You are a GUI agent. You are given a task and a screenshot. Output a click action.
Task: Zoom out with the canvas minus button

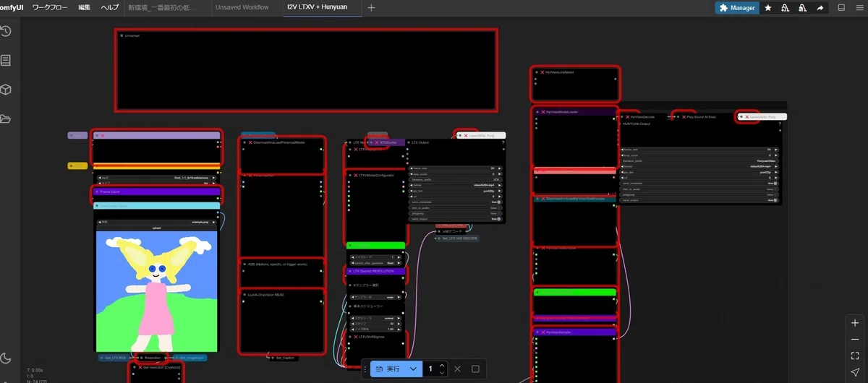click(855, 339)
